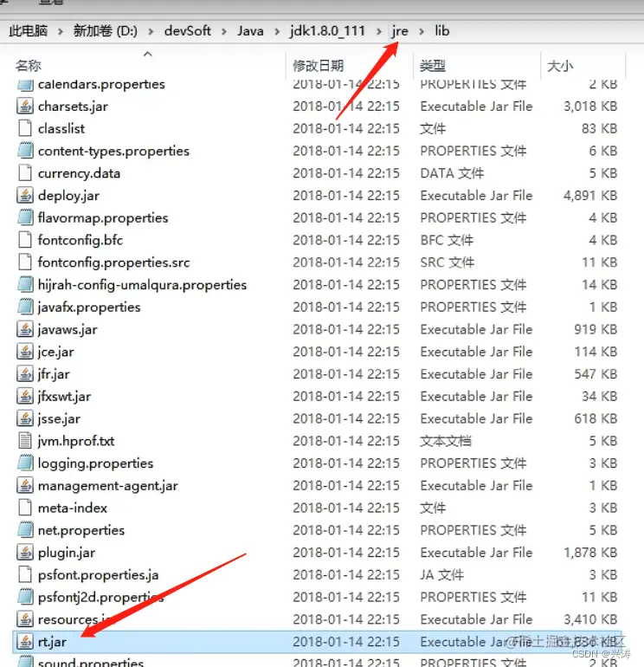Click the jce.jar Java icon
The height and width of the screenshot is (667, 644).
click(24, 352)
